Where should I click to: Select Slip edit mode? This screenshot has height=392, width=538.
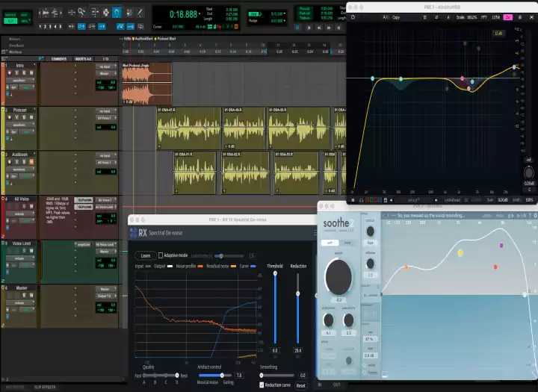coord(10,21)
